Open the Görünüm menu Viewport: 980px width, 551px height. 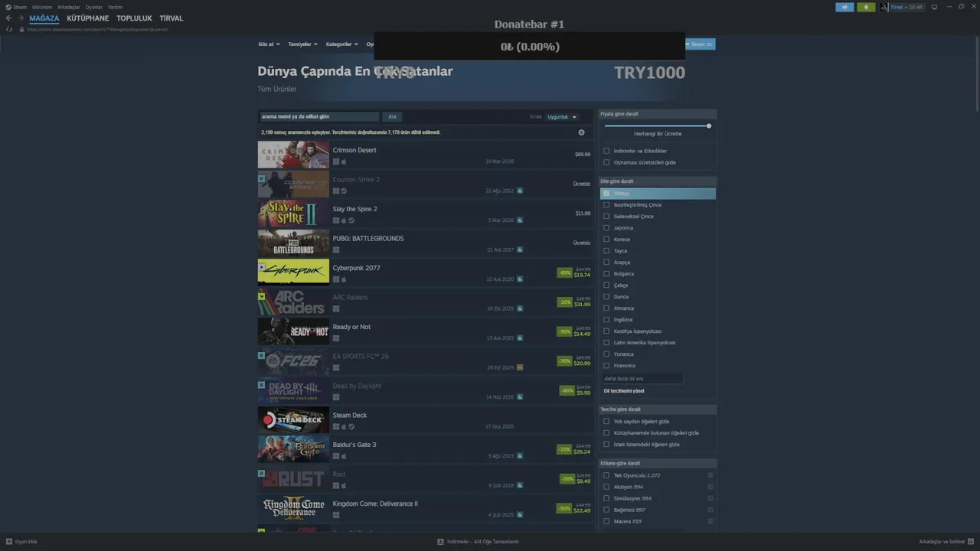coord(42,7)
